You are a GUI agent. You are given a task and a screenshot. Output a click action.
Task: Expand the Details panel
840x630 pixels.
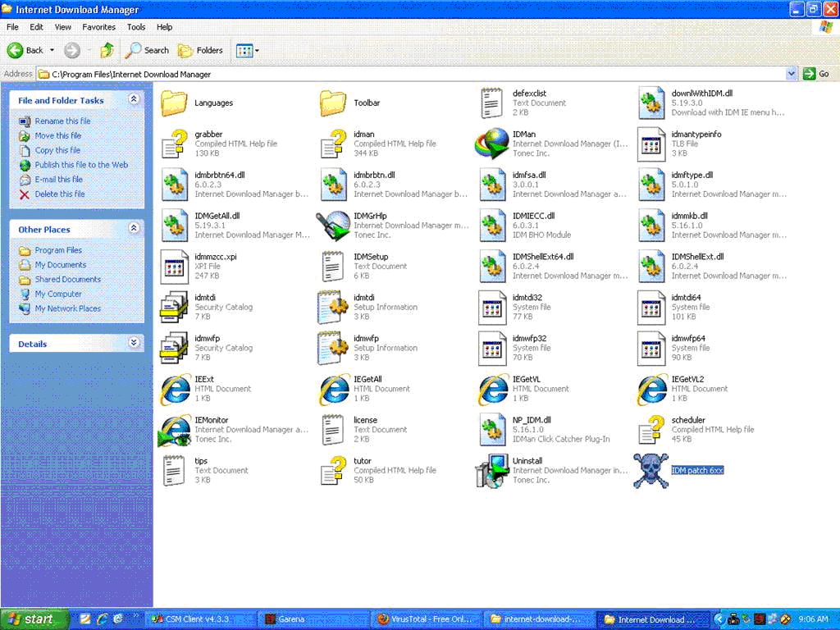[134, 343]
